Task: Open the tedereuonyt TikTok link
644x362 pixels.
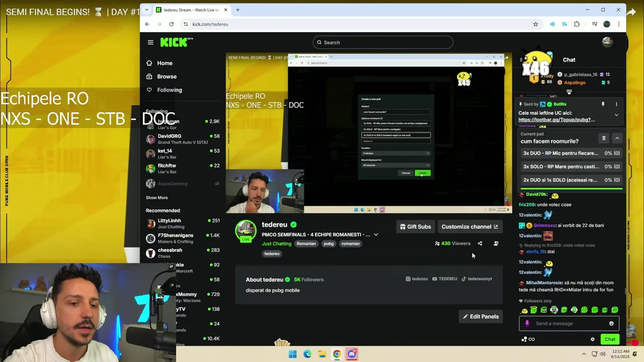Action: coord(476,279)
